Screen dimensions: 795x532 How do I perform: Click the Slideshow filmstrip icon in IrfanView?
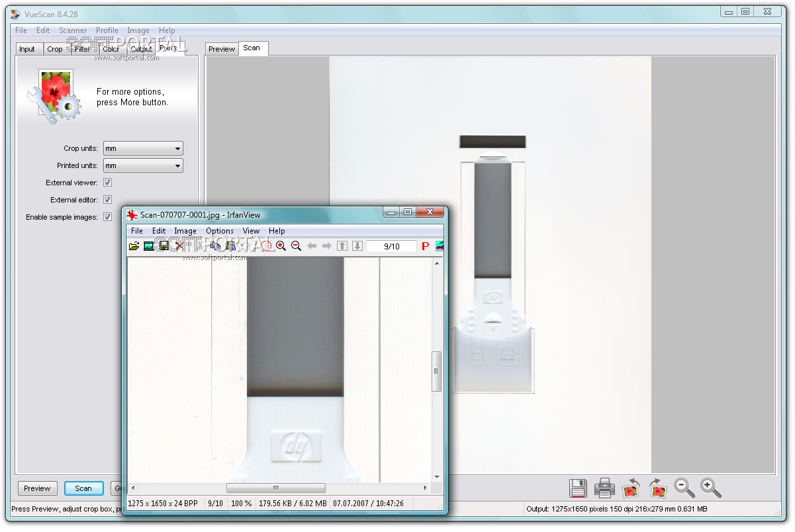pyautogui.click(x=149, y=246)
